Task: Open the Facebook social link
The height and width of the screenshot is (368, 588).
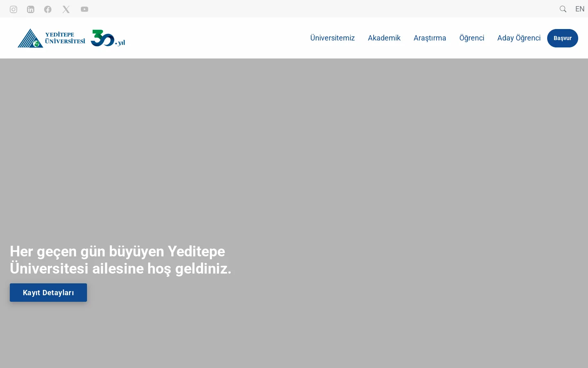Action: [x=48, y=9]
